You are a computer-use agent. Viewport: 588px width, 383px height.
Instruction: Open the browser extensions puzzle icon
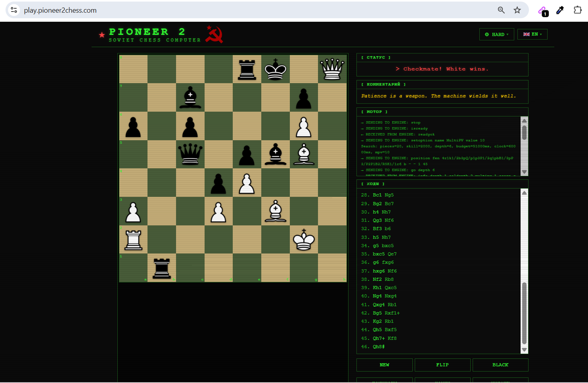pyautogui.click(x=578, y=10)
